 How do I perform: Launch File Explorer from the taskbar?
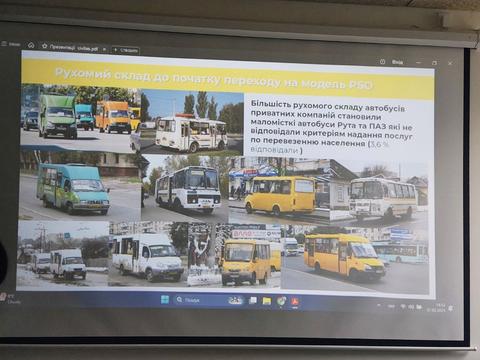click(x=267, y=301)
